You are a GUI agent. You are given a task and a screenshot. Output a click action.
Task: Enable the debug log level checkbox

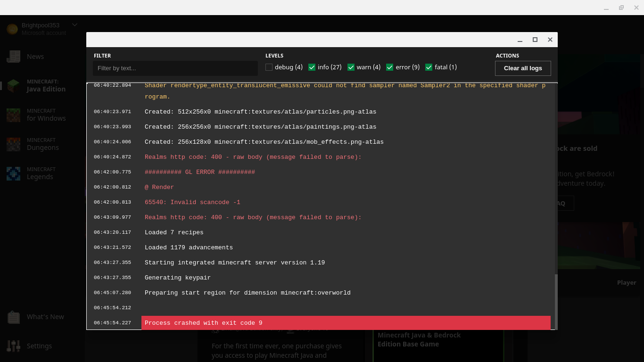click(x=269, y=67)
